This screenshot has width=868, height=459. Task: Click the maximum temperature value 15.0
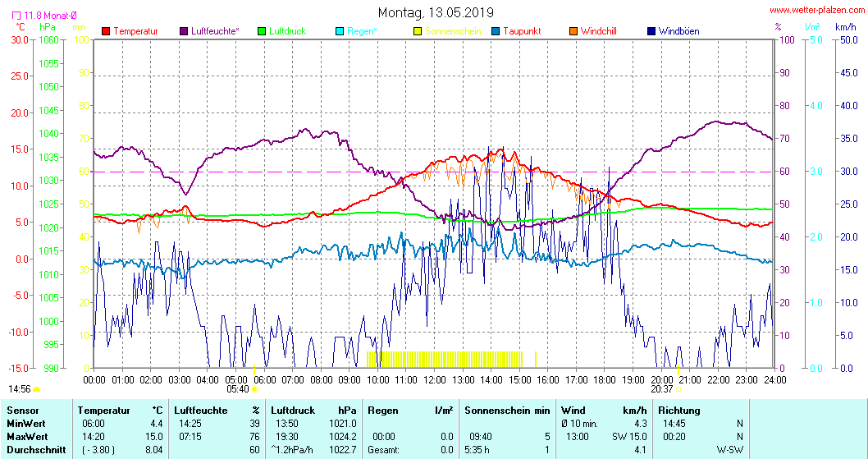[x=154, y=437]
